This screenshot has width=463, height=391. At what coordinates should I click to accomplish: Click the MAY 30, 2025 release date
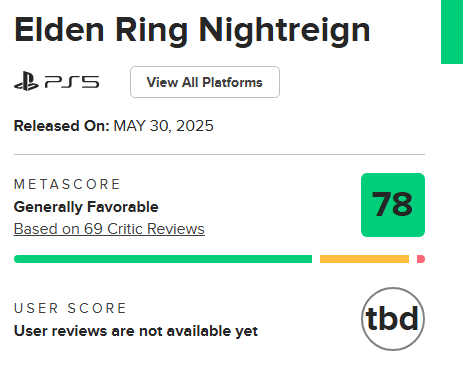163,126
